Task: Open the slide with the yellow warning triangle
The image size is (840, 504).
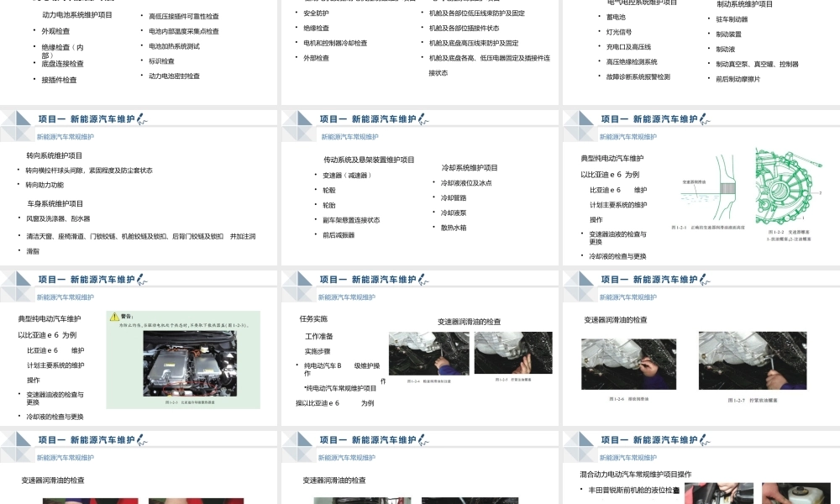Action: click(139, 348)
